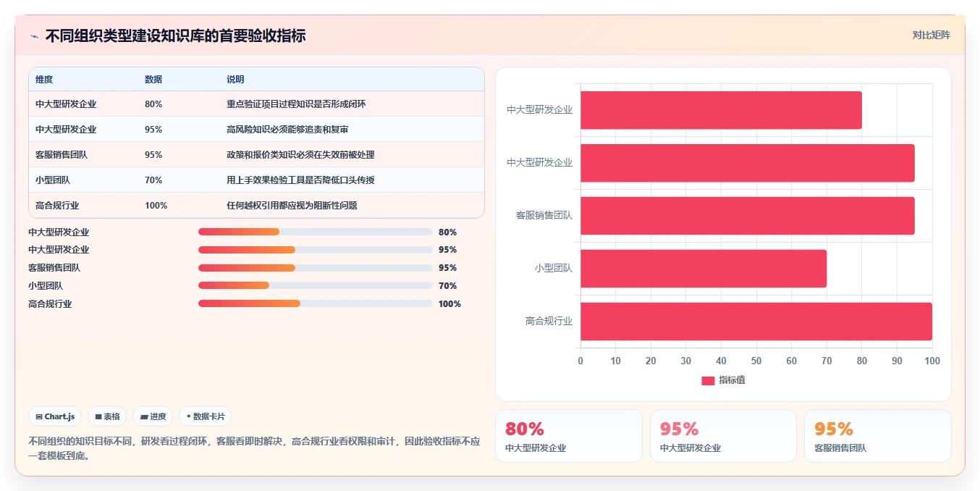Screen dimensions: 980x491
Task: Click 小型团队 in the table's 维度 column
Action: 53,180
